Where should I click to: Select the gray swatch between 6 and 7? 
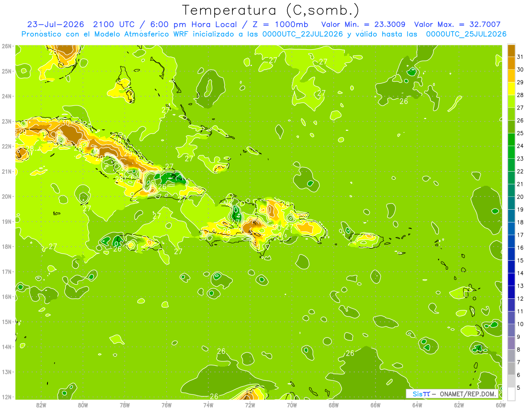pyautogui.click(x=511, y=368)
